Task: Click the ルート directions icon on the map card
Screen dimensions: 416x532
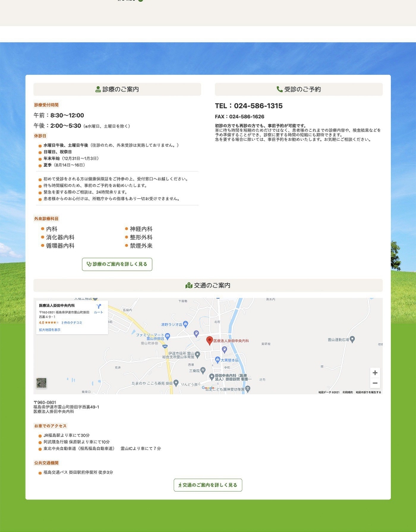Action: coord(99,308)
